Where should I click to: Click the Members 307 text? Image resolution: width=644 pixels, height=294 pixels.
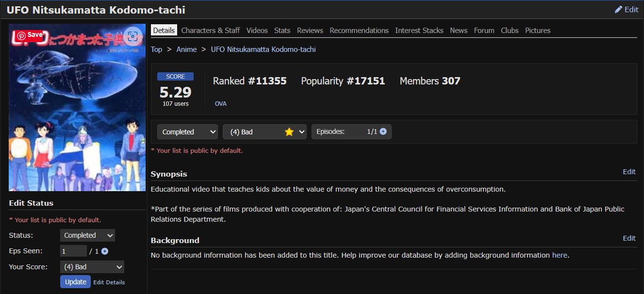(x=430, y=81)
